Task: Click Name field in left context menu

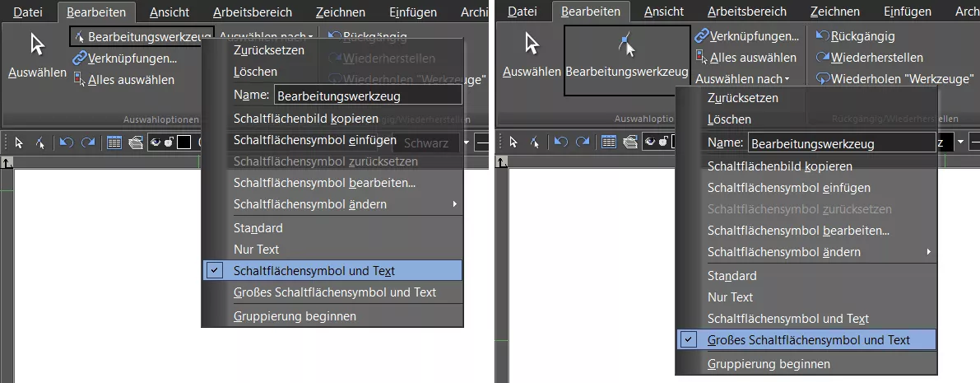Action: (368, 95)
